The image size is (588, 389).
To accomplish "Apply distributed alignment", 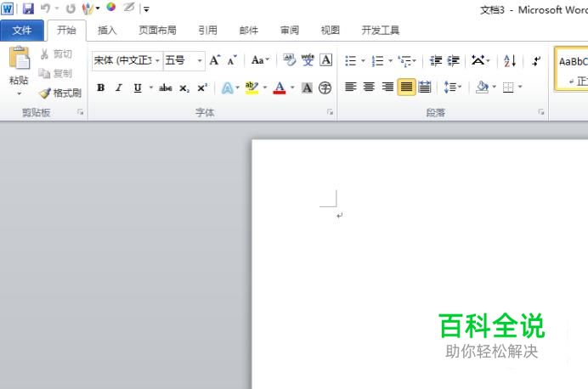I will click(425, 87).
